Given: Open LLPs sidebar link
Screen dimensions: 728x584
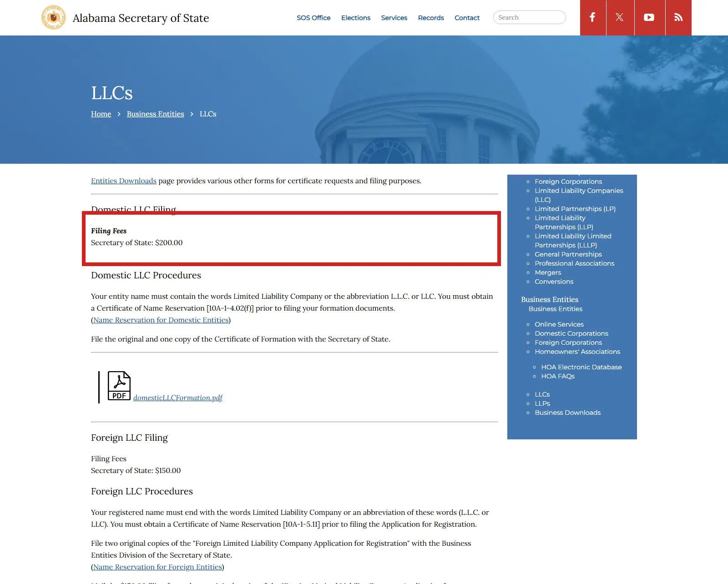Looking at the screenshot, I should click(542, 403).
